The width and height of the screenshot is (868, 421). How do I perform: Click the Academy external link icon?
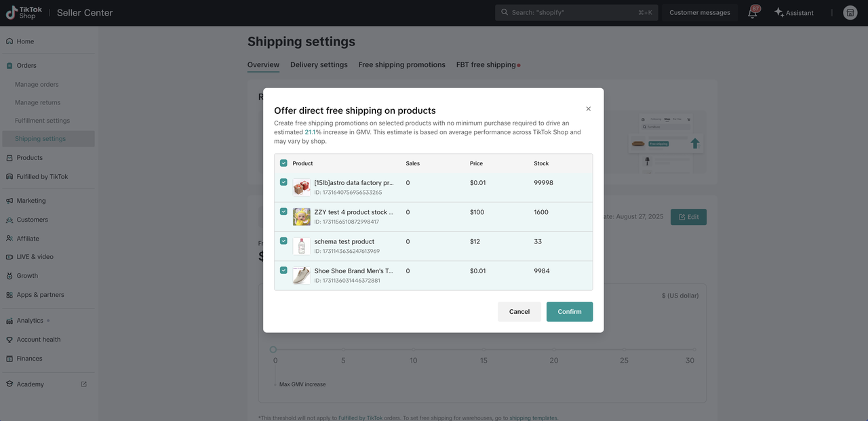pyautogui.click(x=84, y=384)
